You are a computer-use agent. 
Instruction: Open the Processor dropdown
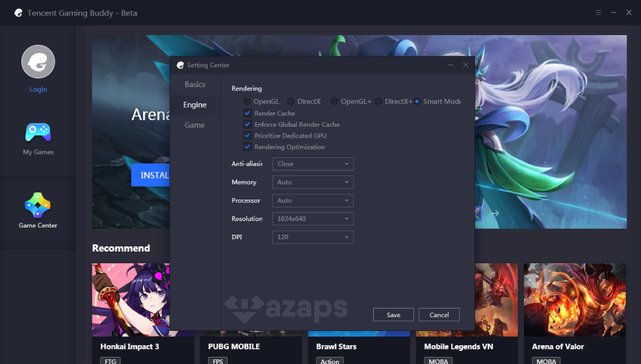pos(313,201)
